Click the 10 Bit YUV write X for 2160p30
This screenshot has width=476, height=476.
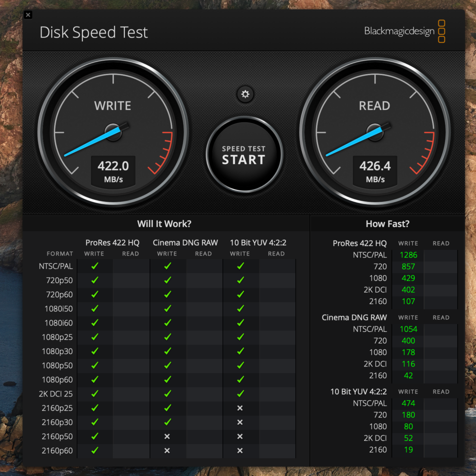coord(240,422)
